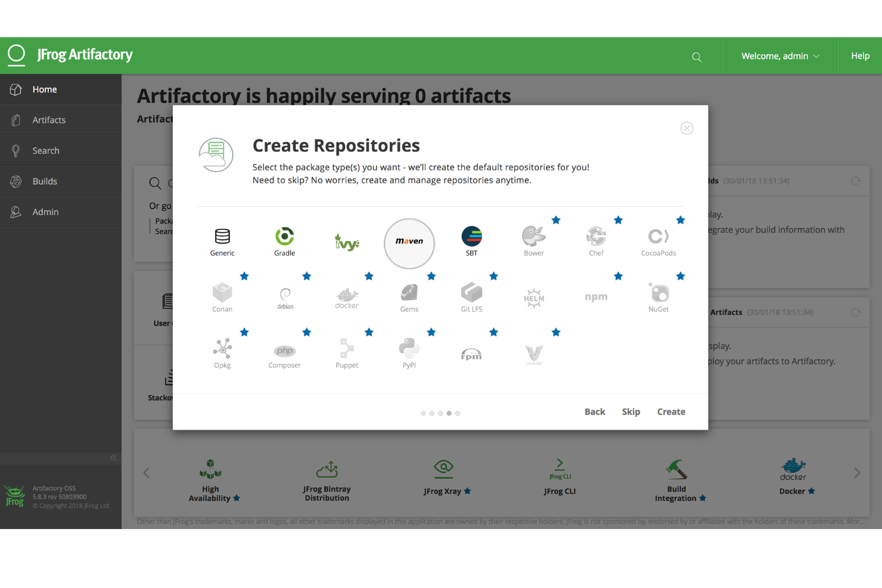
Task: Choose the NuGet package icon
Action: tap(659, 293)
